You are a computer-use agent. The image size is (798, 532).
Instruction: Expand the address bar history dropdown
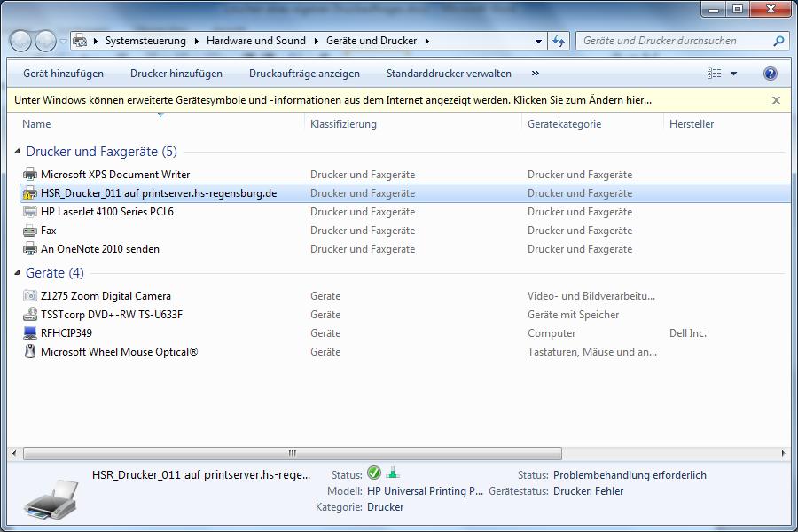click(x=538, y=41)
